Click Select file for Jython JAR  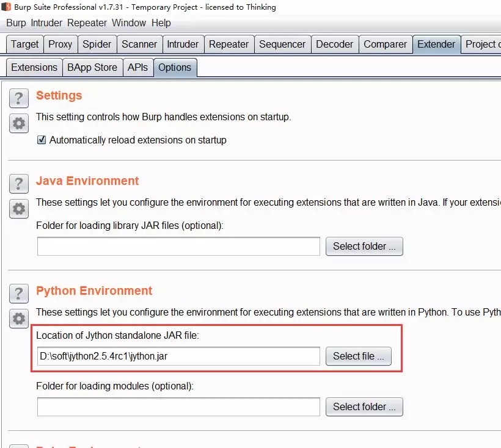click(359, 356)
